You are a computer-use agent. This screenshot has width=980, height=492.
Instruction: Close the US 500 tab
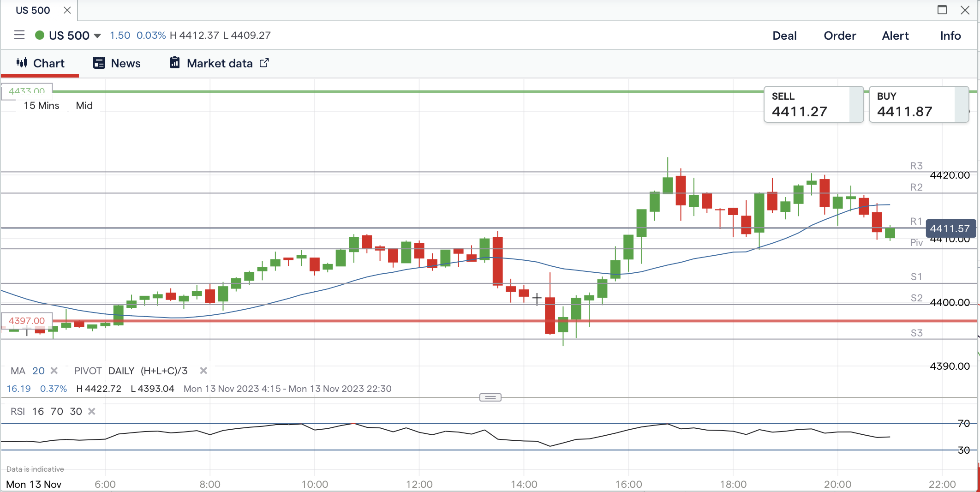click(x=67, y=10)
